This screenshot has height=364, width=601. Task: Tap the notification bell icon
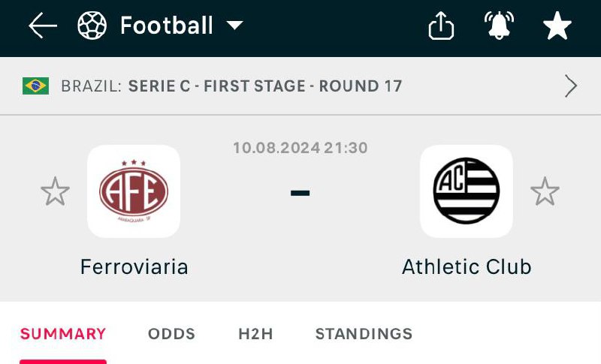[x=499, y=26]
